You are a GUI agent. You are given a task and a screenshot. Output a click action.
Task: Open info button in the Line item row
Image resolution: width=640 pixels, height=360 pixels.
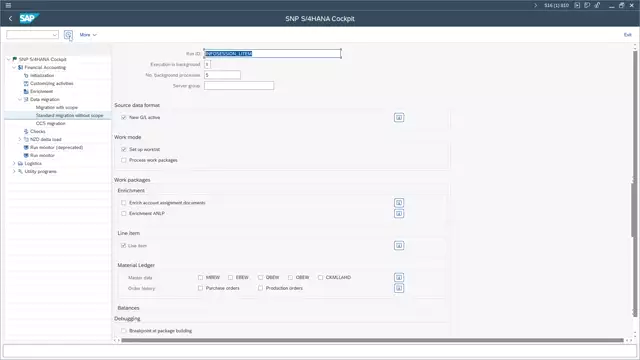[399, 245]
